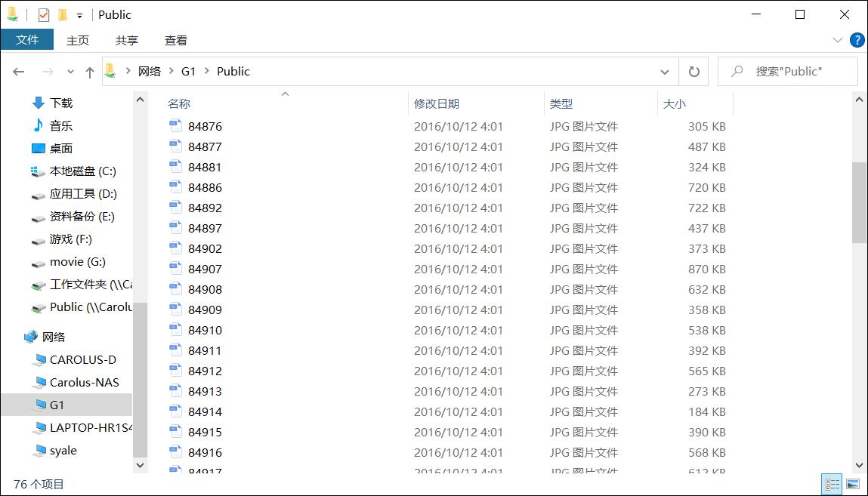The image size is (868, 496).
Task: Click G1 in the address breadcrumb
Action: click(x=188, y=71)
